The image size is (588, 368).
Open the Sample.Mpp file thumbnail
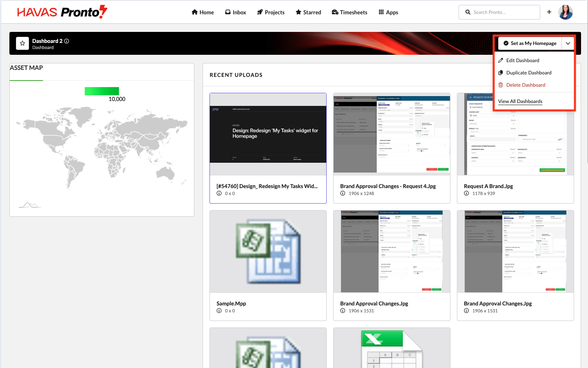point(268,251)
